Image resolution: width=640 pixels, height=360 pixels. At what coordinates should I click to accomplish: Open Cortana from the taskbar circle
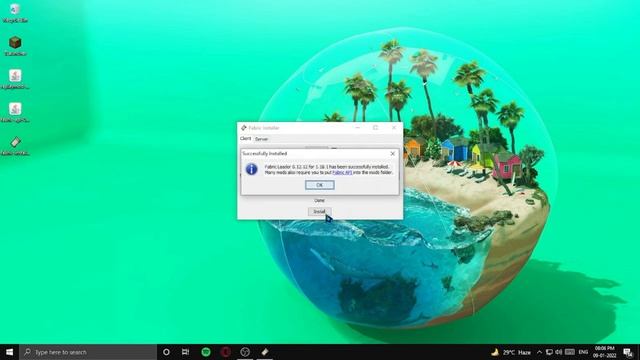[x=166, y=352]
